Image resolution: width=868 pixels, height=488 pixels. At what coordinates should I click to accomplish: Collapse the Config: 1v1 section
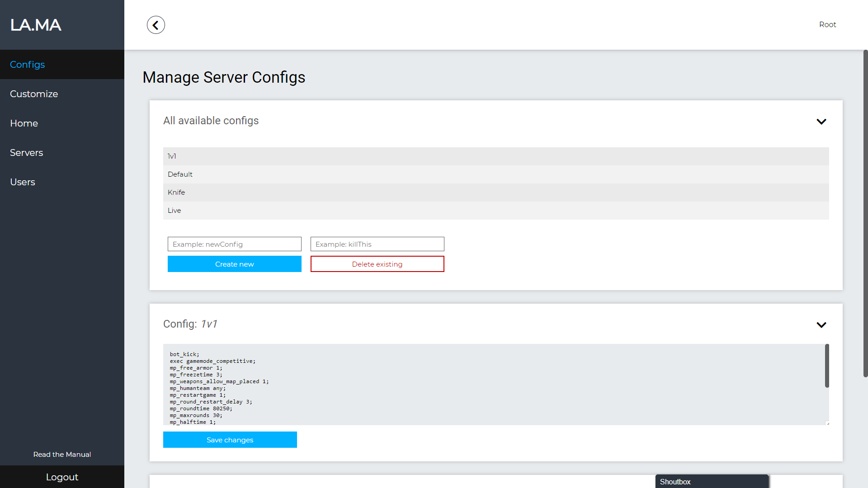821,325
